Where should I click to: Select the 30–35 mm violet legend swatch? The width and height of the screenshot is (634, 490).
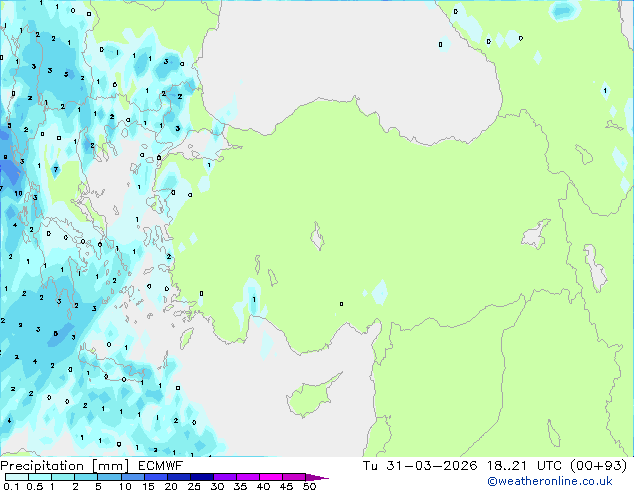click(x=224, y=477)
